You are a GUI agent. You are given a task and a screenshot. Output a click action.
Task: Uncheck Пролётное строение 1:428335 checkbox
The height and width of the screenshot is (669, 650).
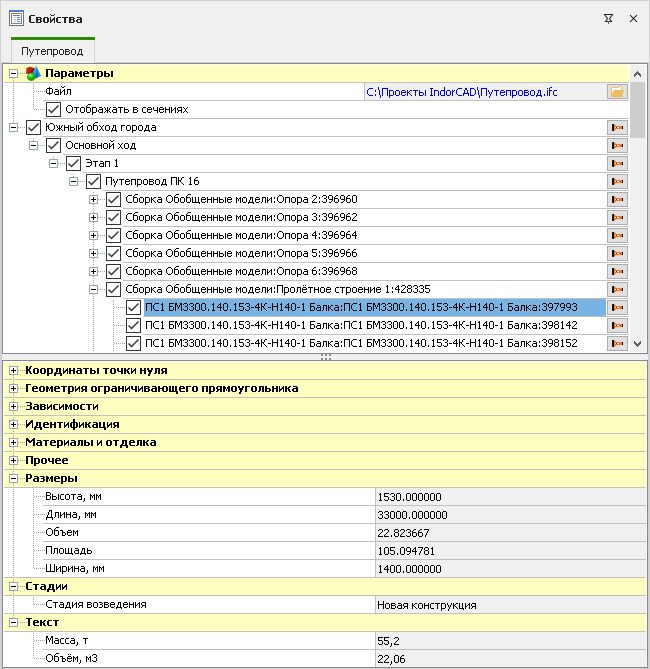114,289
